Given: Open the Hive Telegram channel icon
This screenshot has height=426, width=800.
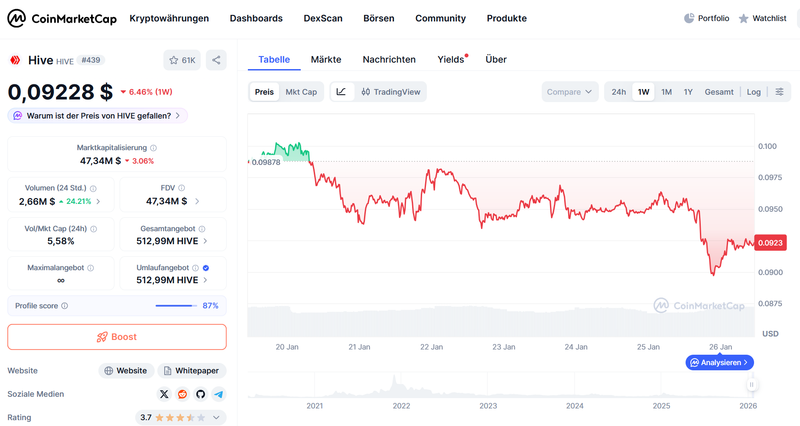Looking at the screenshot, I should coord(218,394).
